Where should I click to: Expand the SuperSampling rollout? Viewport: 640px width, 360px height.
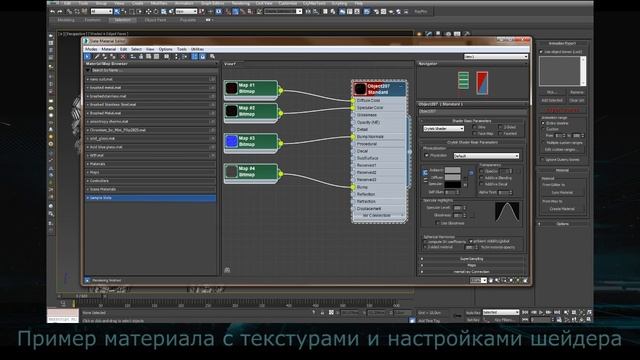click(x=471, y=259)
